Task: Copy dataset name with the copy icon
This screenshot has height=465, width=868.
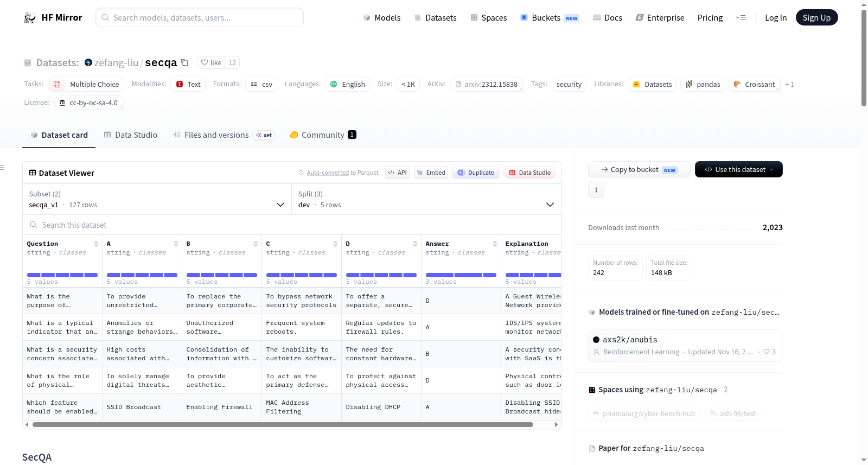Action: 184,62
